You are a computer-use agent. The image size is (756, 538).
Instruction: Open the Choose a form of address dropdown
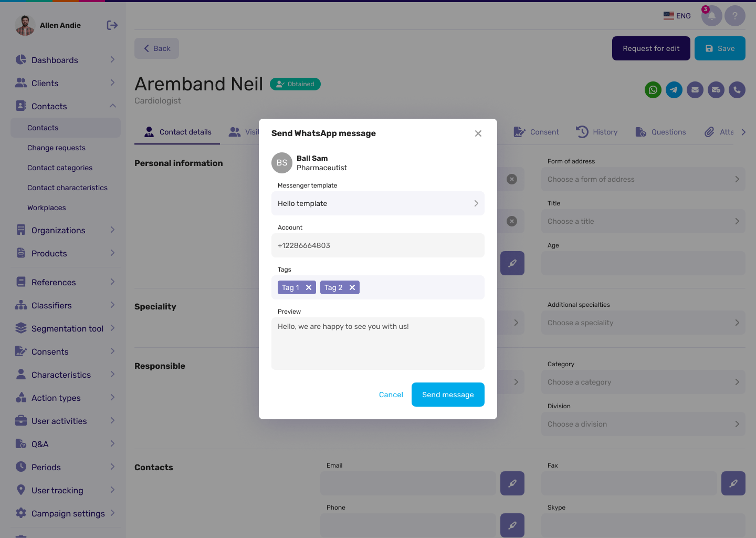643,179
